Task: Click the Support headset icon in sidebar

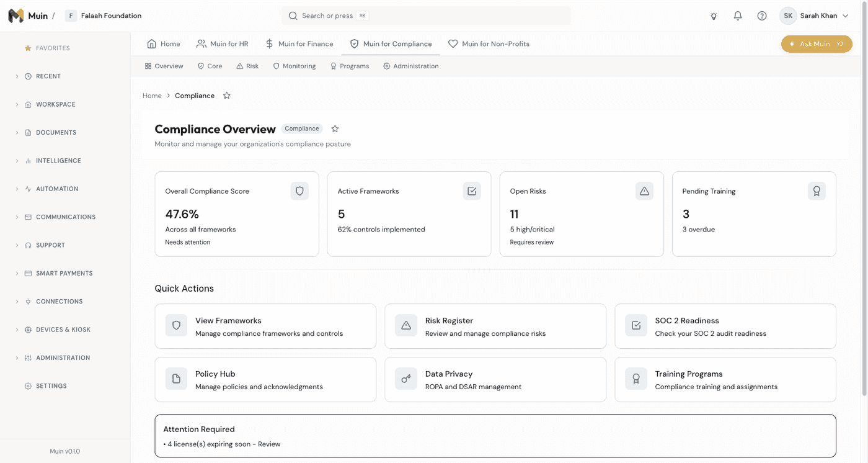Action: pyautogui.click(x=28, y=245)
